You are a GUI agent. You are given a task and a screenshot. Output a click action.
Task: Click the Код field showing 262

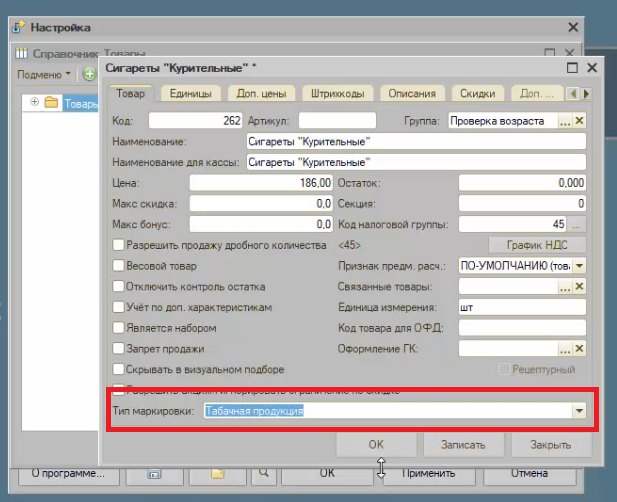click(195, 120)
